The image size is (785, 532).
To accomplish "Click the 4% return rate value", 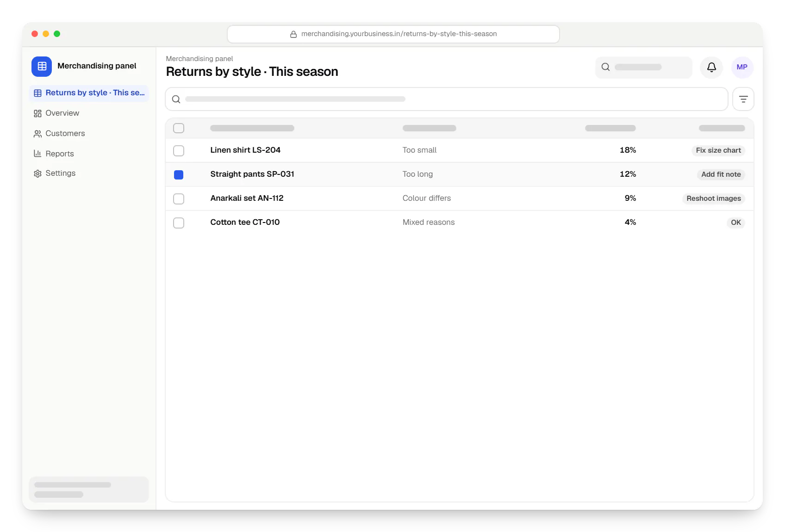I will (630, 222).
